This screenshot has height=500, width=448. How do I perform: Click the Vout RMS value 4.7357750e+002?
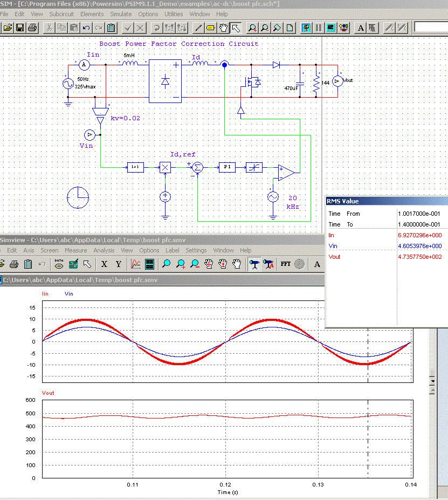[419, 257]
